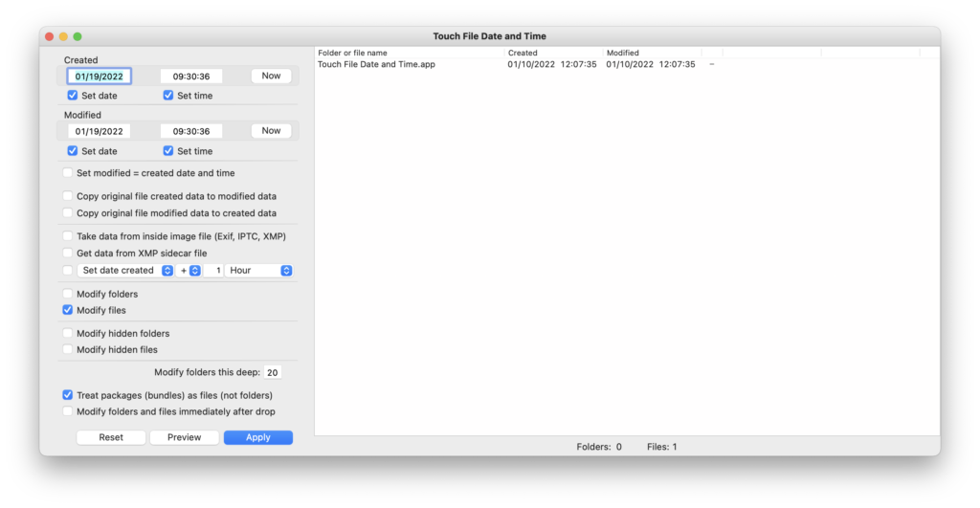The width and height of the screenshot is (980, 508).
Task: Toggle Set date checkbox under Modified
Action: (73, 150)
